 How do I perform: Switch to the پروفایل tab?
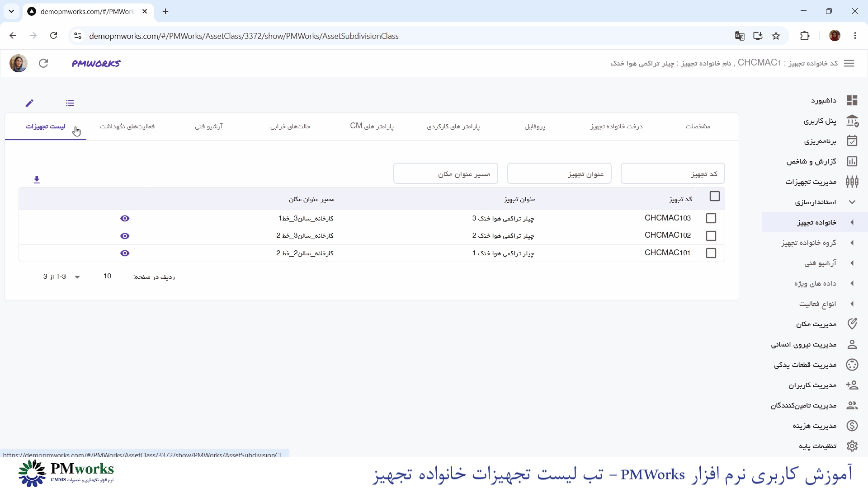click(x=535, y=127)
